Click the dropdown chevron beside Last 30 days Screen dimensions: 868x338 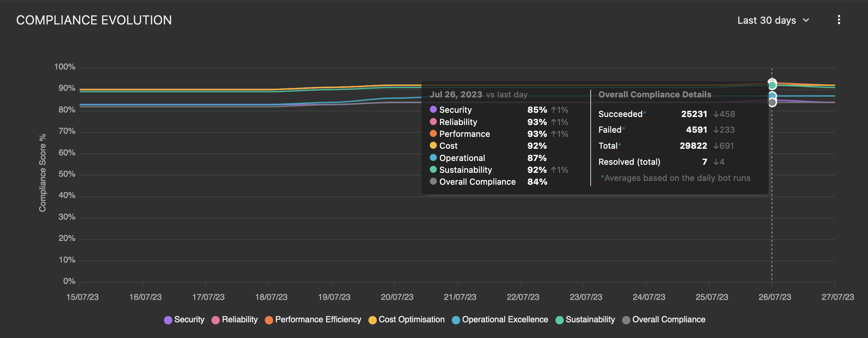click(806, 20)
